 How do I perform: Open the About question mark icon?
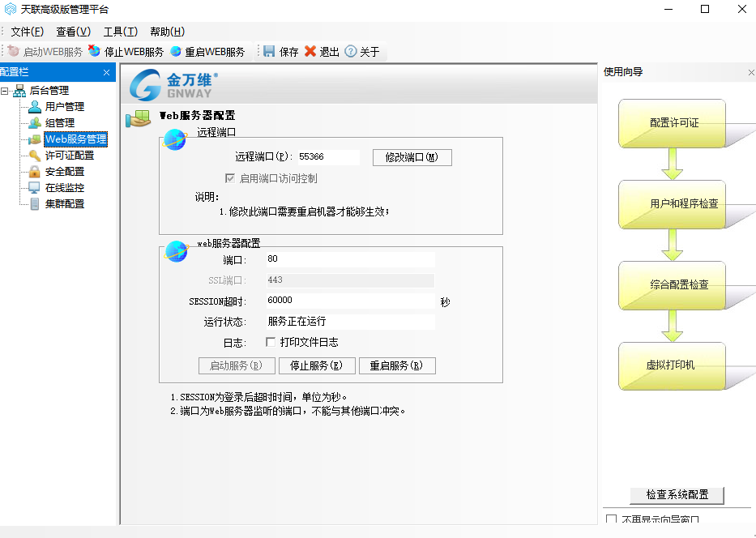pyautogui.click(x=351, y=52)
